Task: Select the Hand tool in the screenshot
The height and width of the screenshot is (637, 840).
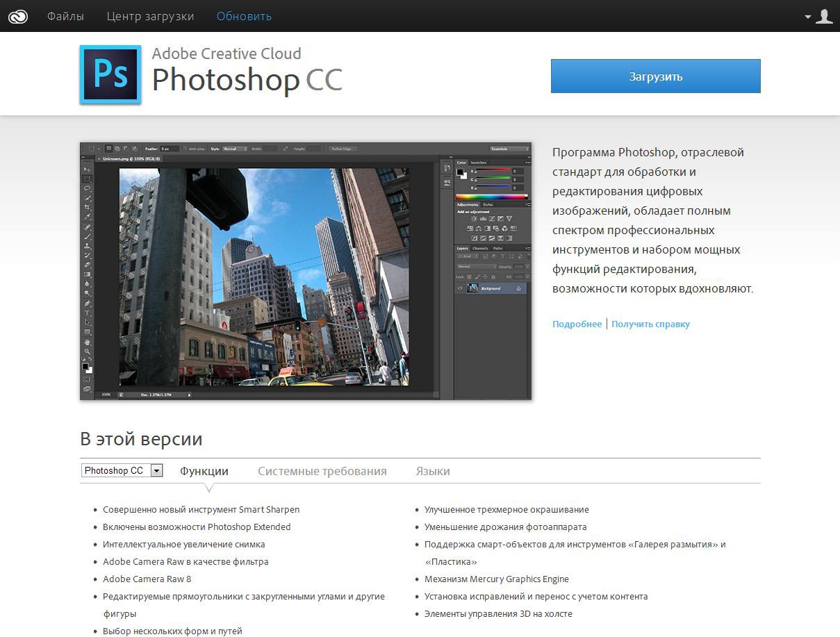Action: pos(86,342)
